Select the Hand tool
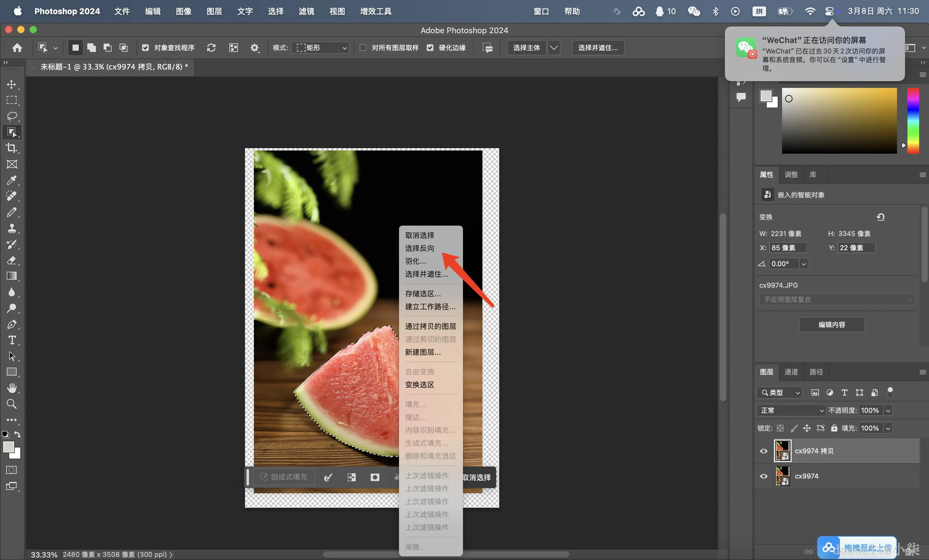 pyautogui.click(x=11, y=388)
